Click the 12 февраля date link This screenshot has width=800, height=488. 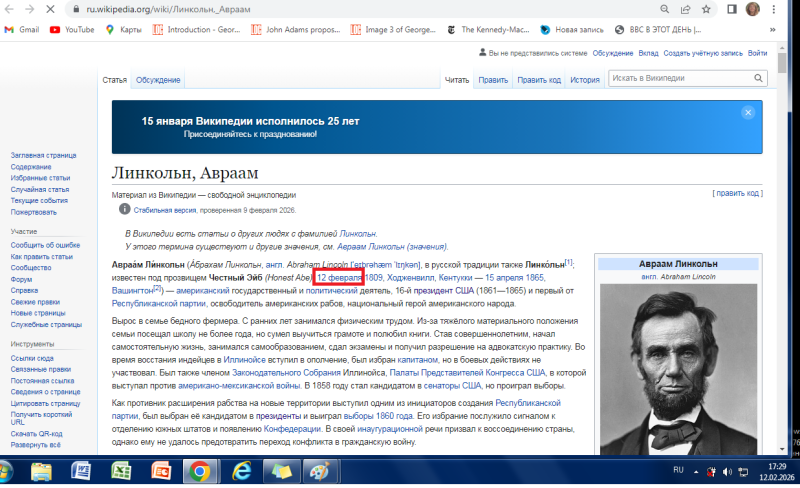(x=338, y=277)
